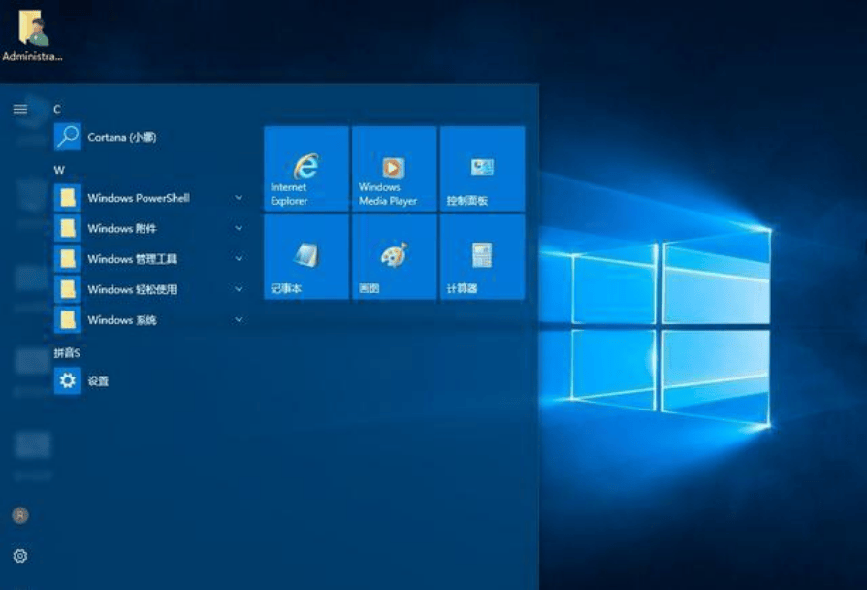Select the Administrator desktop folder icon

click(31, 35)
